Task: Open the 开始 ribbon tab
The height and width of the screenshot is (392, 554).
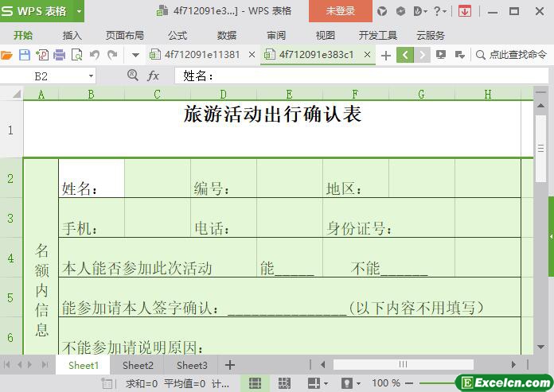Action: pos(23,35)
